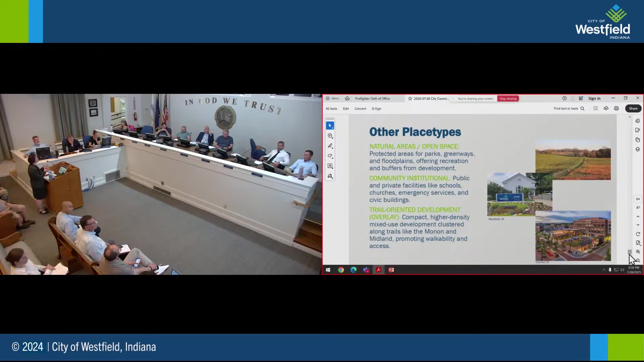The image size is (644, 362).
Task: Click the Share button
Action: click(x=633, y=108)
